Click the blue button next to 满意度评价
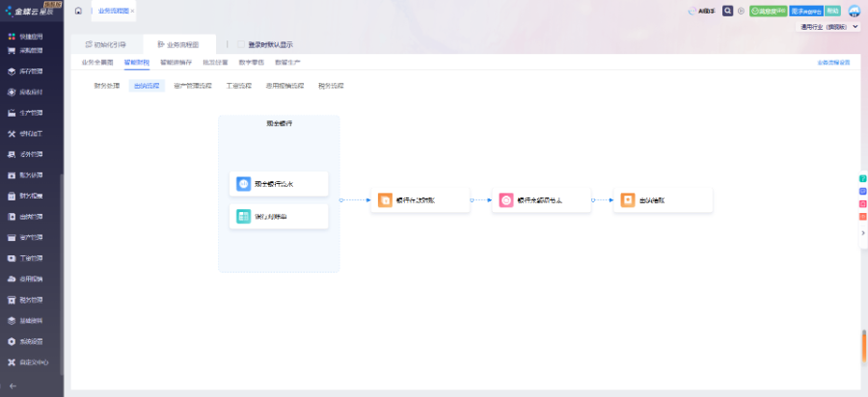Image resolution: width=868 pixels, height=397 pixels. coord(807,11)
